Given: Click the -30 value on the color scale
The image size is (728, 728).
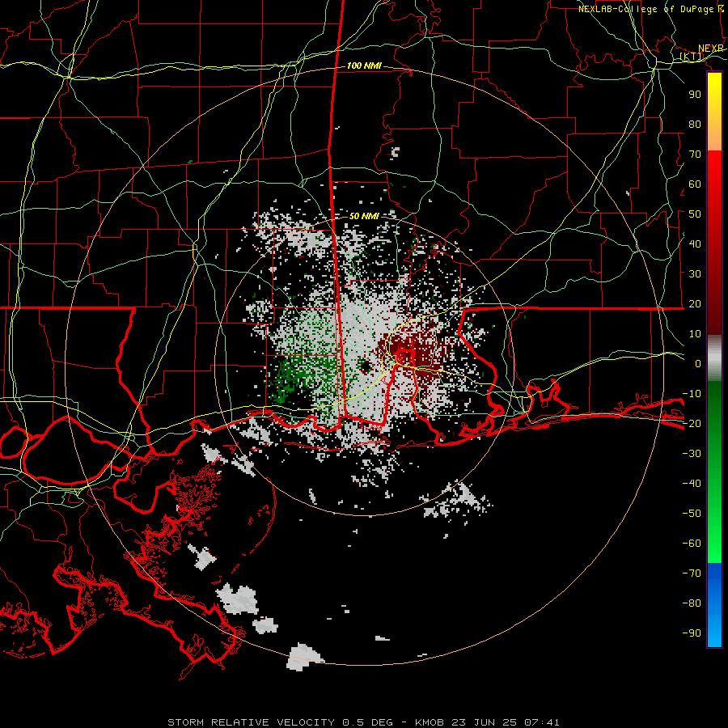Looking at the screenshot, I should point(692,454).
